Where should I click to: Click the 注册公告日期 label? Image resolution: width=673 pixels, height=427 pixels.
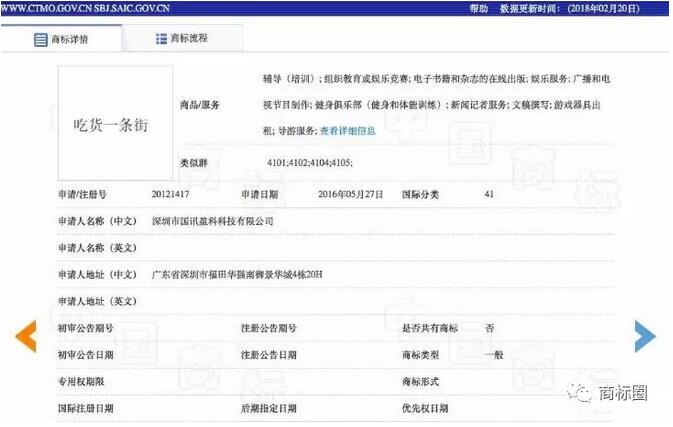[269, 355]
